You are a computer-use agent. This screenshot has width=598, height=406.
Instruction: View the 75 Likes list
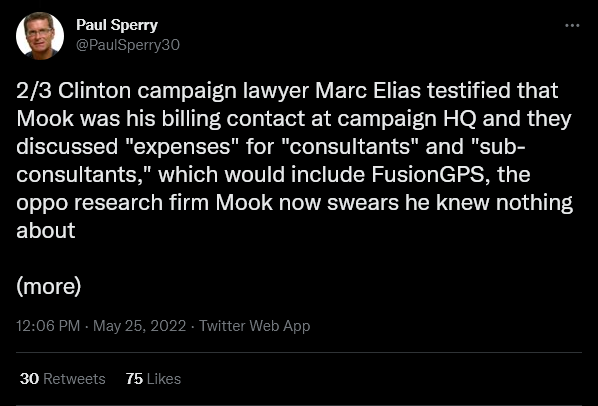[x=153, y=379]
